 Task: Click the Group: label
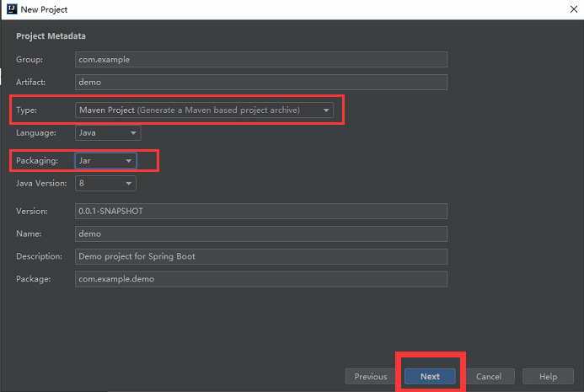29,60
